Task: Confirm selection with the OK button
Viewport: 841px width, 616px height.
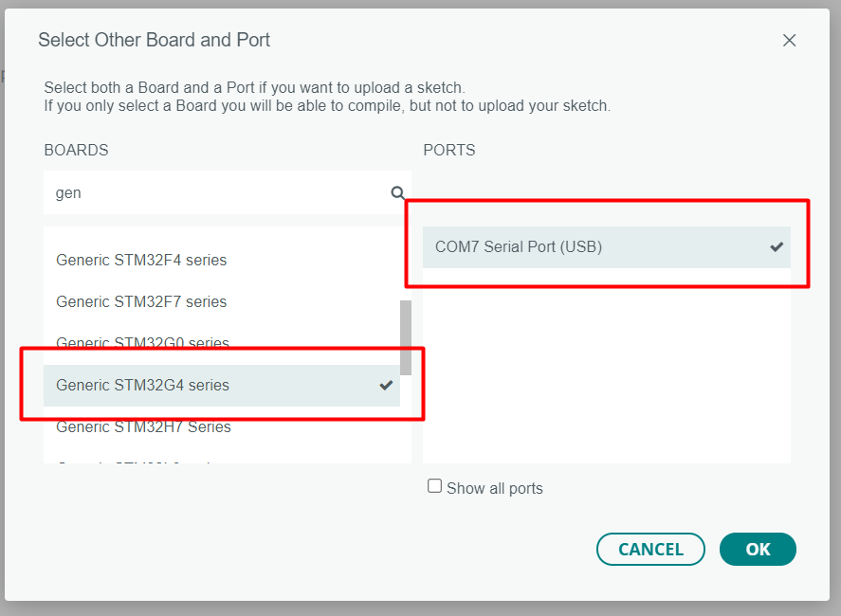Action: pos(758,549)
